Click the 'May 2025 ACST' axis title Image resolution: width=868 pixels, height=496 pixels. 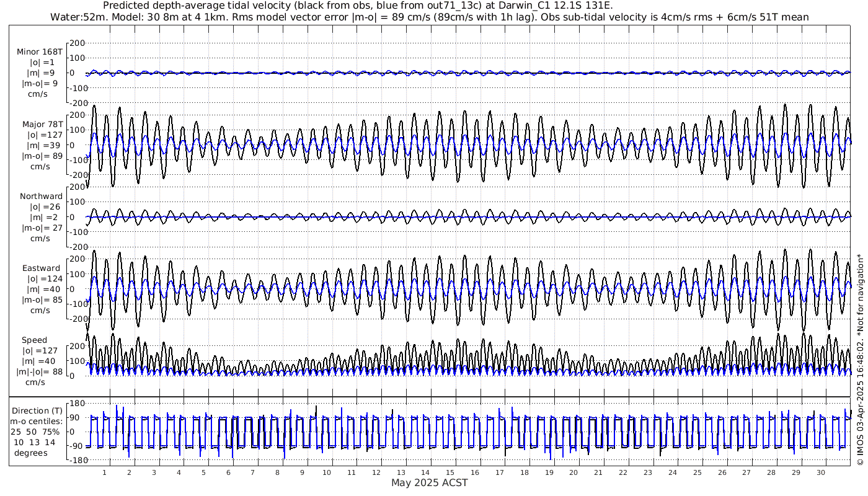point(429,482)
